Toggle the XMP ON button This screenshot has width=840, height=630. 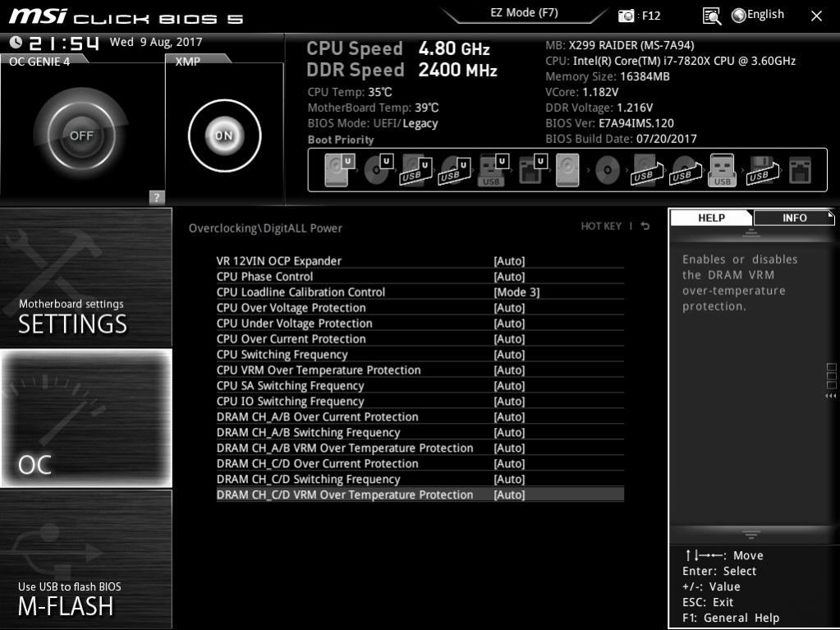tap(224, 136)
